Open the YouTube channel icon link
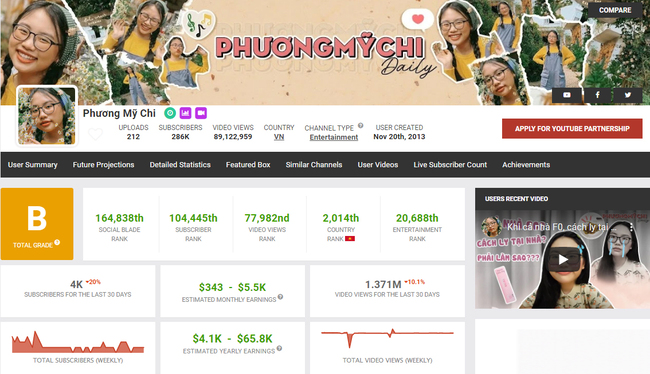The width and height of the screenshot is (650, 374). click(567, 95)
